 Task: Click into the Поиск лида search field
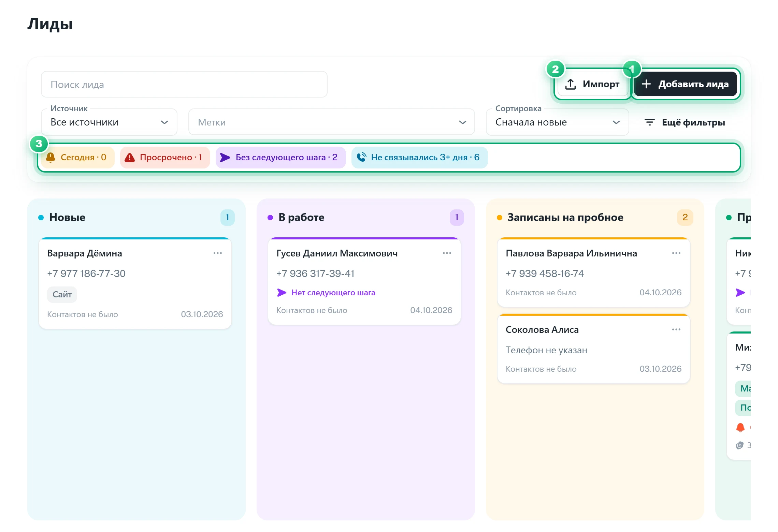click(184, 84)
